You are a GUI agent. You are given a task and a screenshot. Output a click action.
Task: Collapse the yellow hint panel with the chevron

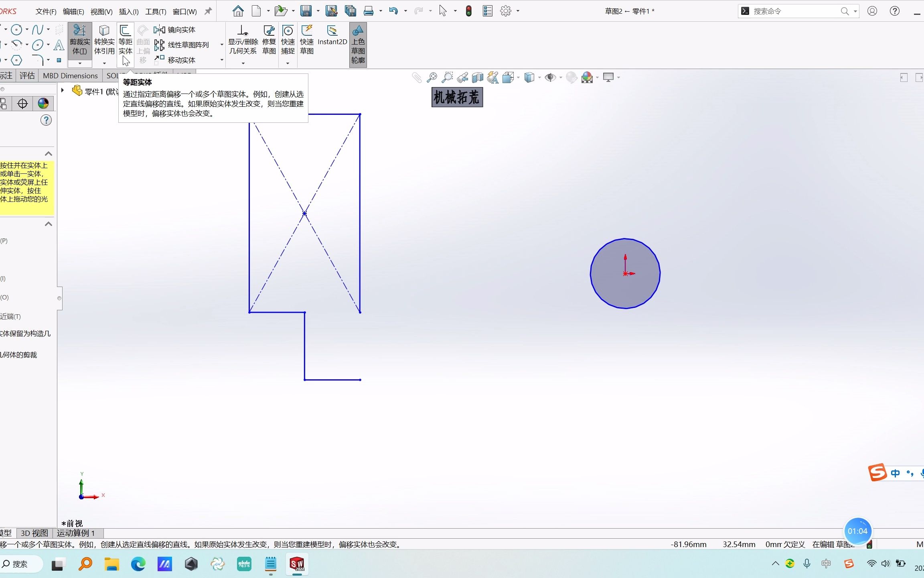[x=48, y=153]
